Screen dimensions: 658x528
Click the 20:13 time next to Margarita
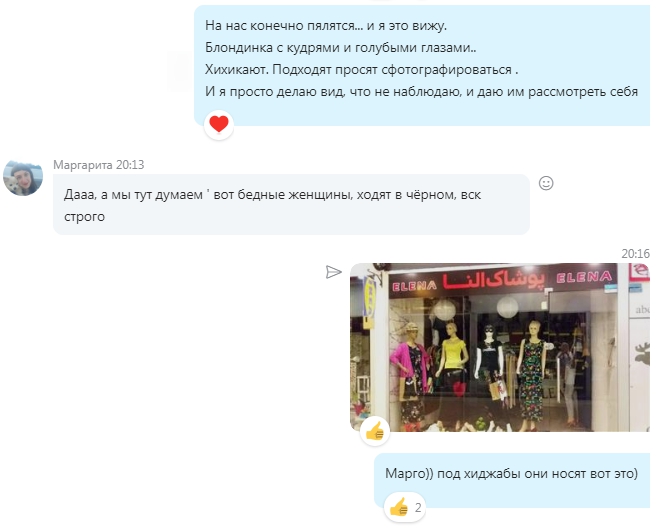tap(130, 165)
